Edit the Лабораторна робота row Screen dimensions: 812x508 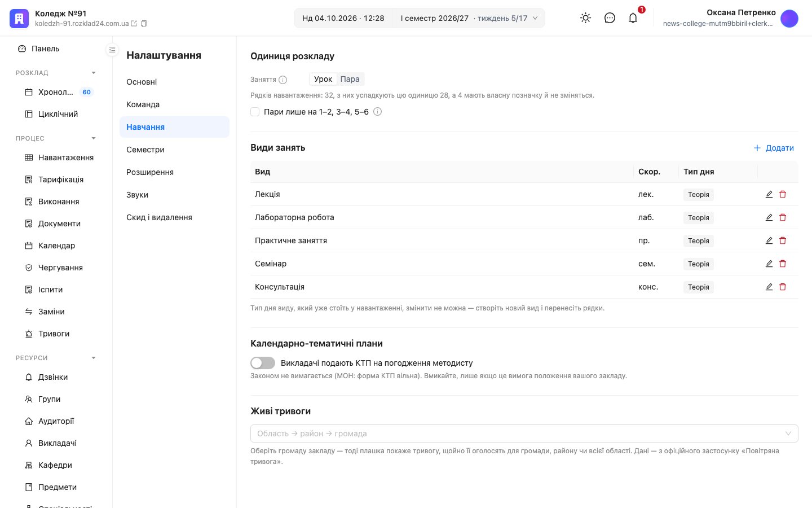(x=769, y=217)
